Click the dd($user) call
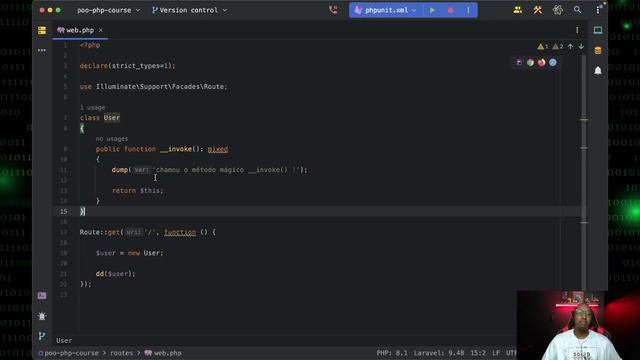The width and height of the screenshot is (640, 360). tap(115, 273)
